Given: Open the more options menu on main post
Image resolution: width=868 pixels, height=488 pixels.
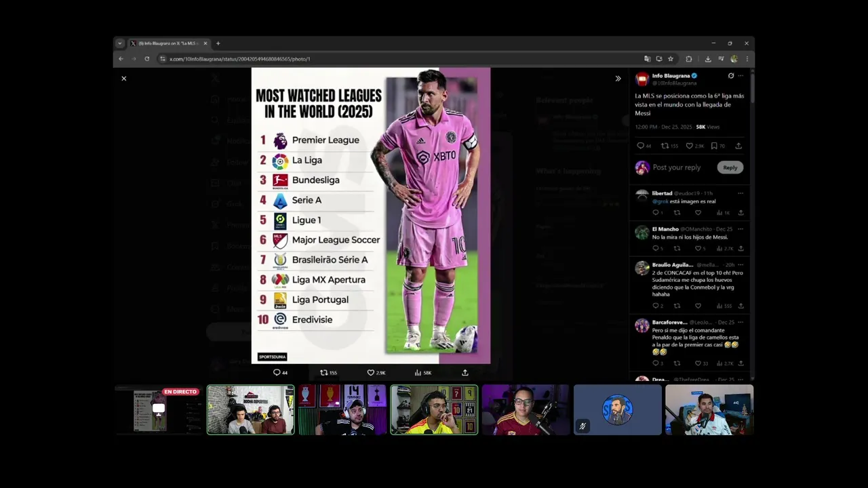Looking at the screenshot, I should click(x=741, y=76).
